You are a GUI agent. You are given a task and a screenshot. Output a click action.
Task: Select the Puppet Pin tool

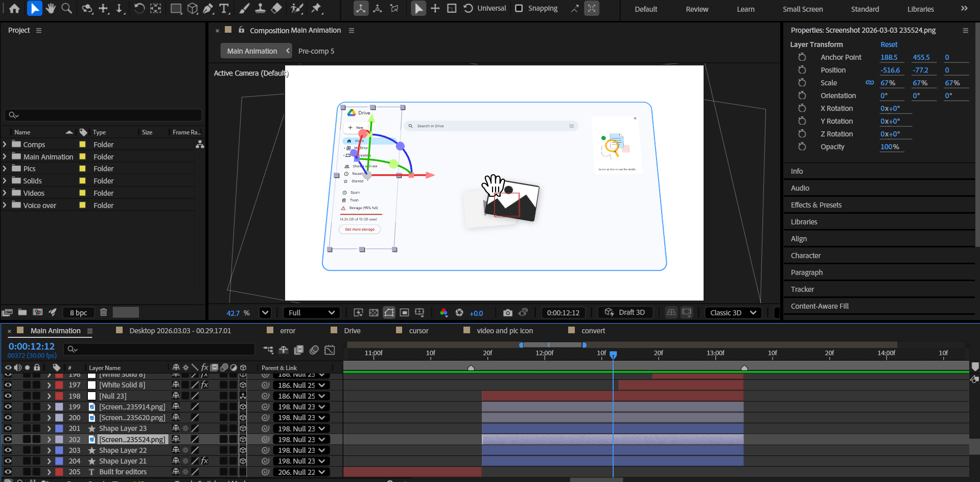pyautogui.click(x=316, y=9)
